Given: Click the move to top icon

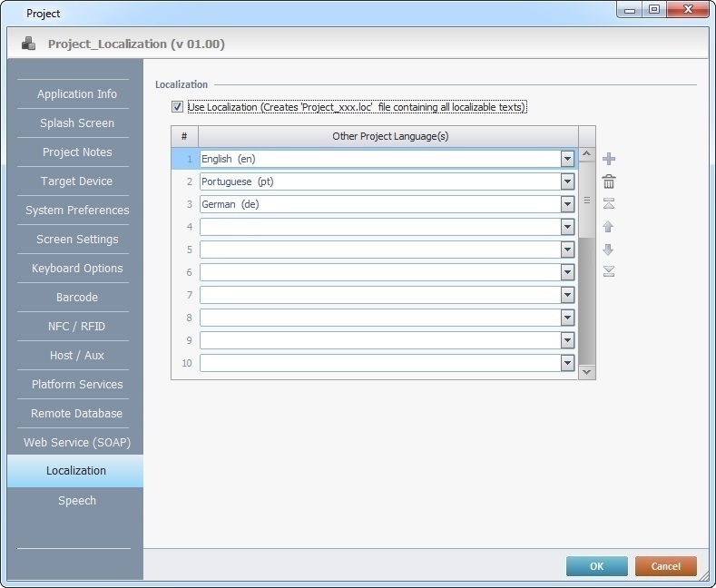Looking at the screenshot, I should 609,204.
